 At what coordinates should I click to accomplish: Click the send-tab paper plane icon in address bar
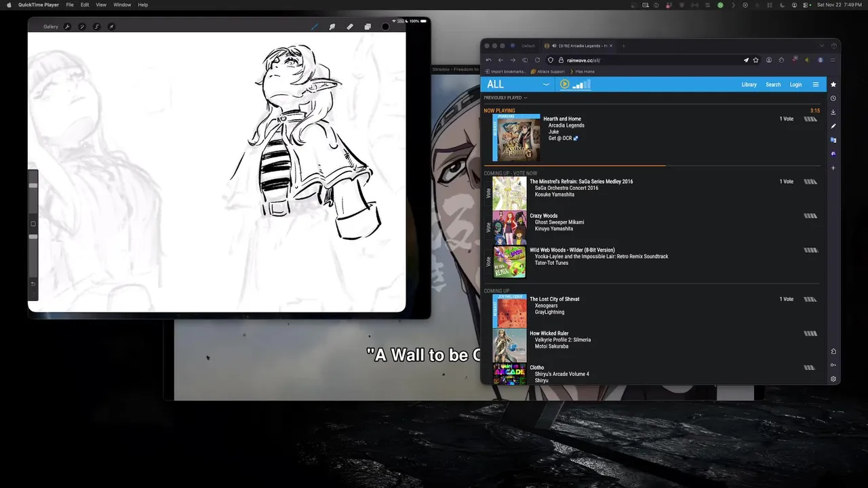click(746, 60)
